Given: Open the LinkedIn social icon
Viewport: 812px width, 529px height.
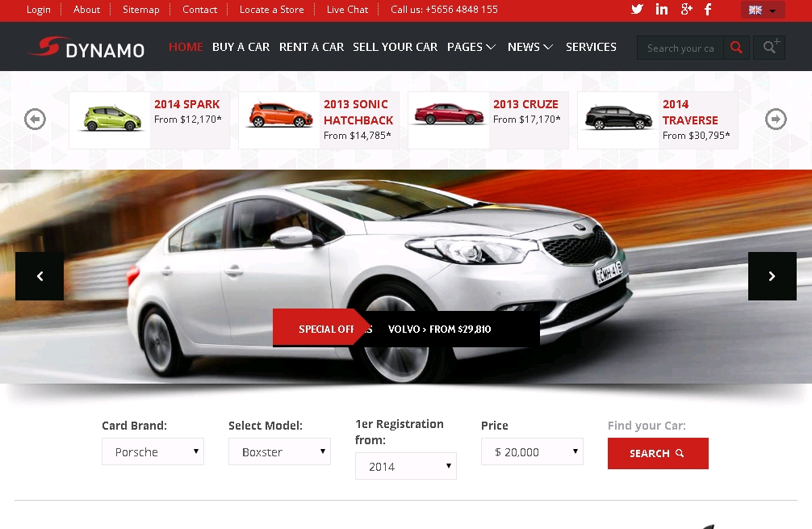Looking at the screenshot, I should pos(662,10).
